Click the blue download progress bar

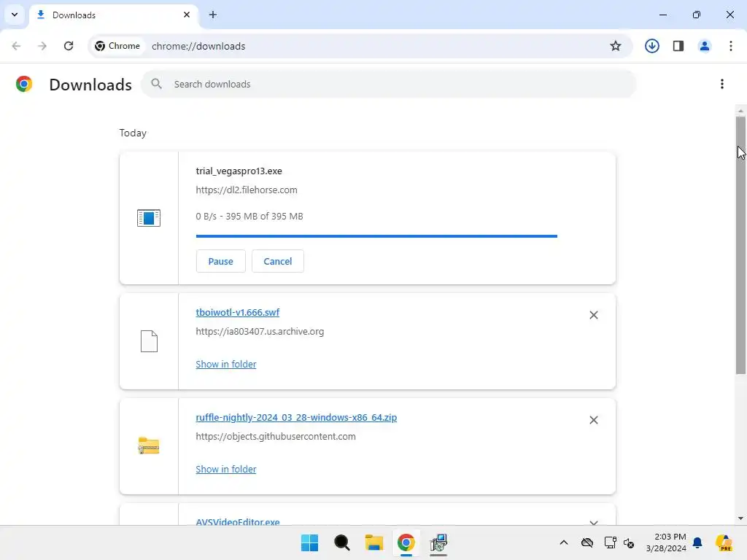click(x=376, y=236)
